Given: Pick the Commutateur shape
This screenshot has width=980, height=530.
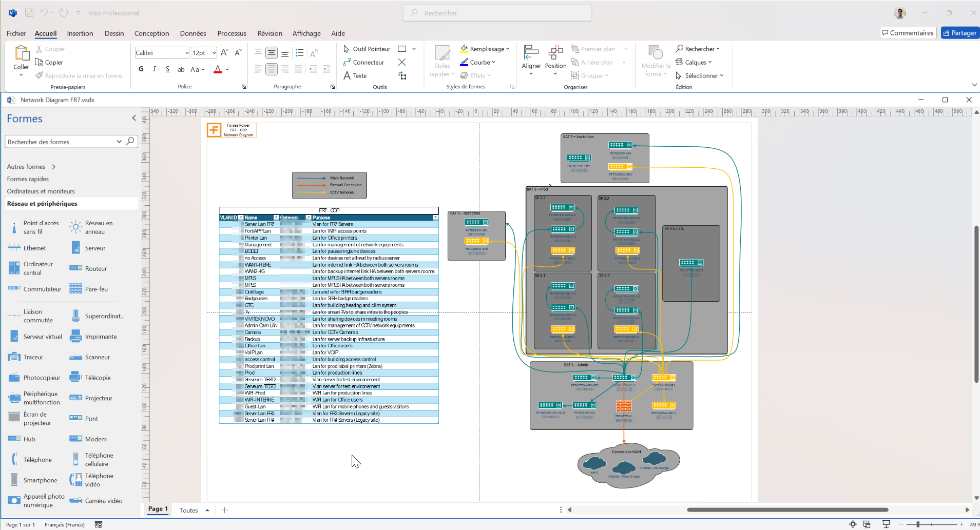Looking at the screenshot, I should tap(14, 289).
